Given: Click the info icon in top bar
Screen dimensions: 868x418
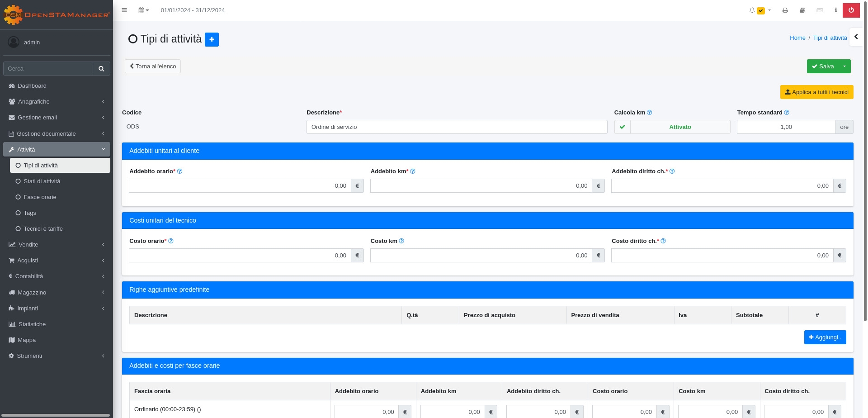Looking at the screenshot, I should [x=835, y=10].
